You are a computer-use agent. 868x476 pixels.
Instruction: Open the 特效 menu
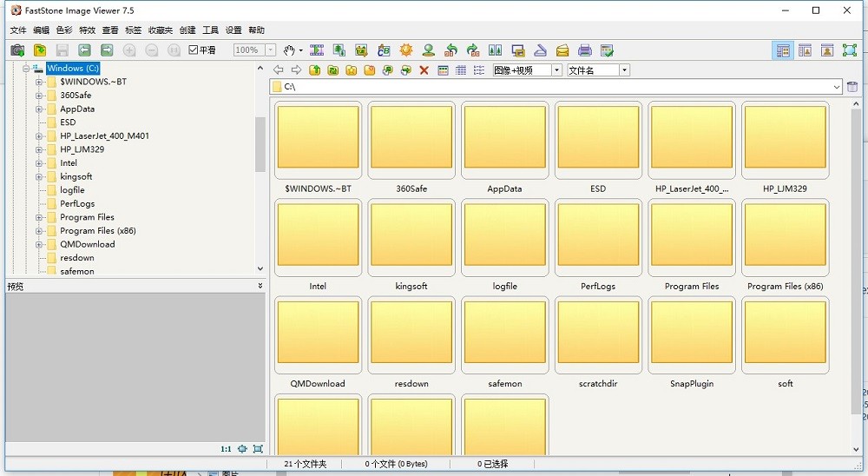88,30
